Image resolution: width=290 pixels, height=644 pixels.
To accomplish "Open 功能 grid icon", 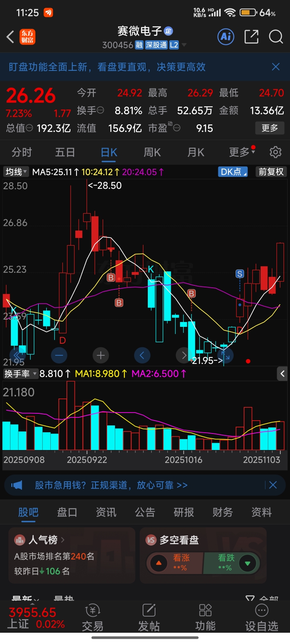I will [205, 618].
